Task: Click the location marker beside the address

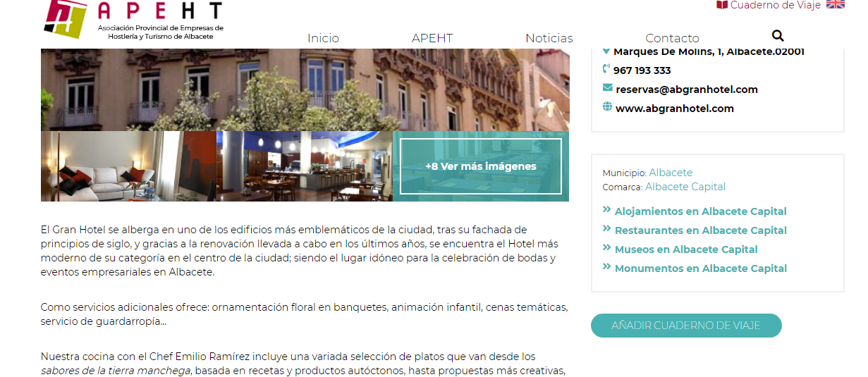Action: (x=606, y=51)
